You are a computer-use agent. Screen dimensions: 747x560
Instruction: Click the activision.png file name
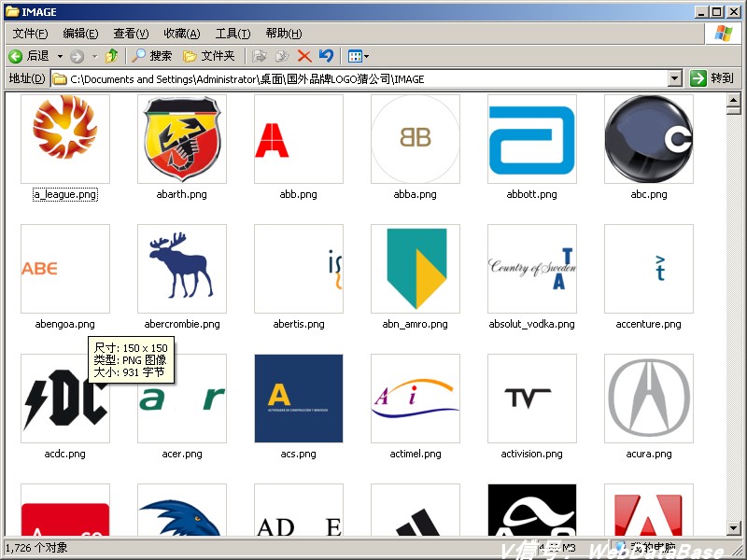[x=531, y=454]
